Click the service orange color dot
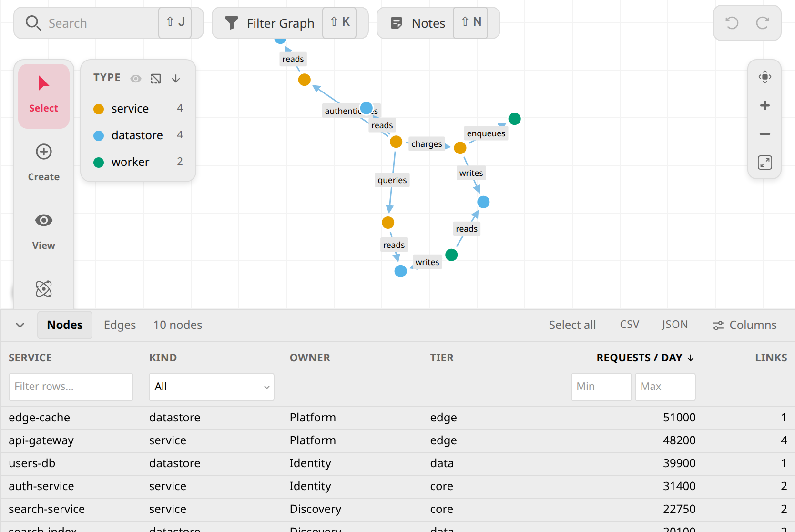This screenshot has height=532, width=795. pos(99,109)
